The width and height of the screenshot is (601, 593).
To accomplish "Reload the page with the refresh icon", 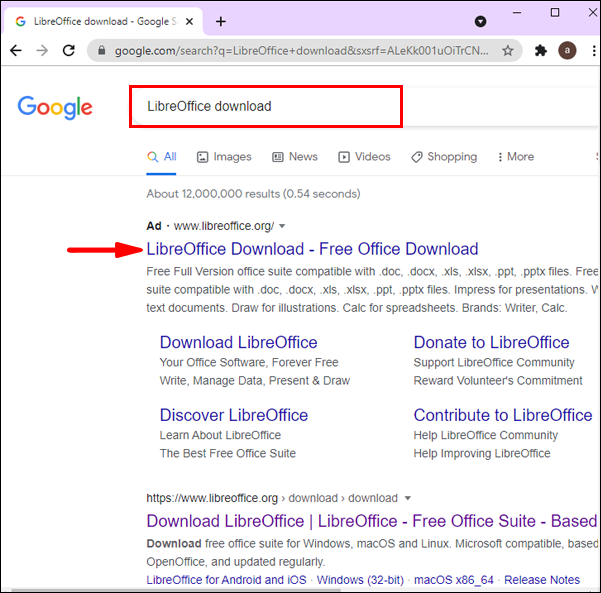I will pos(69,51).
